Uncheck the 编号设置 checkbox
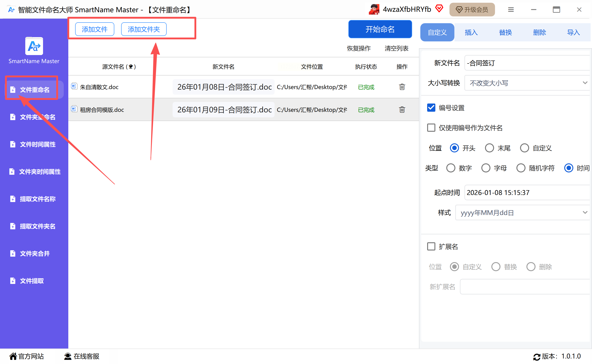This screenshot has width=592, height=364. 431,108
